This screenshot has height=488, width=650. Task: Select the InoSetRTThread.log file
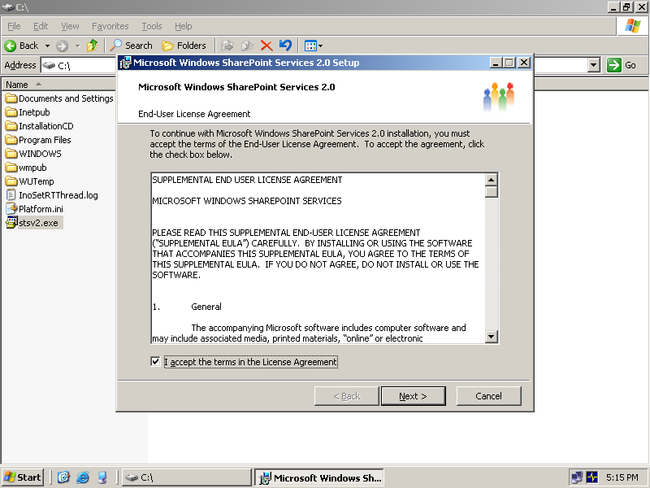pos(52,195)
